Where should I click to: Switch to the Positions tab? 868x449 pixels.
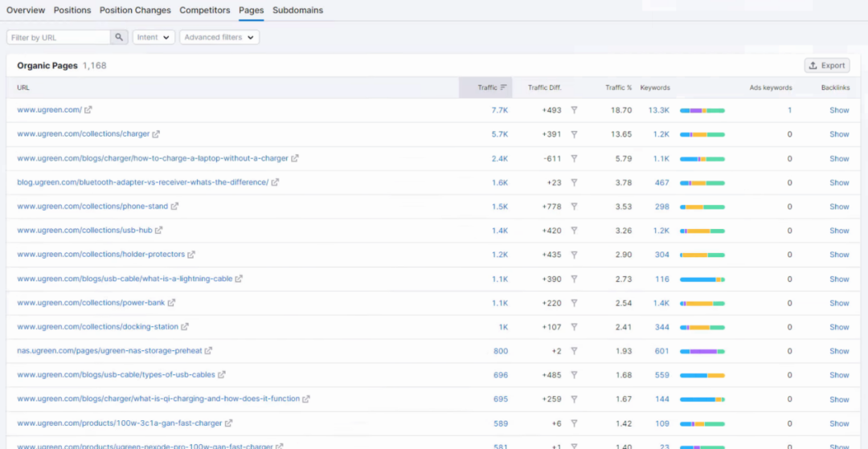pos(72,10)
